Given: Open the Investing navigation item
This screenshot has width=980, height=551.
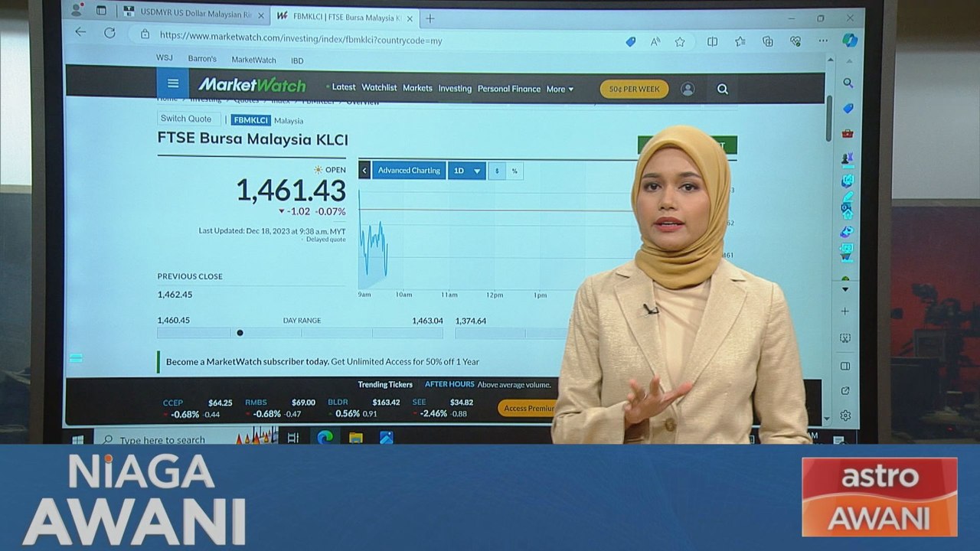Looking at the screenshot, I should point(455,89).
